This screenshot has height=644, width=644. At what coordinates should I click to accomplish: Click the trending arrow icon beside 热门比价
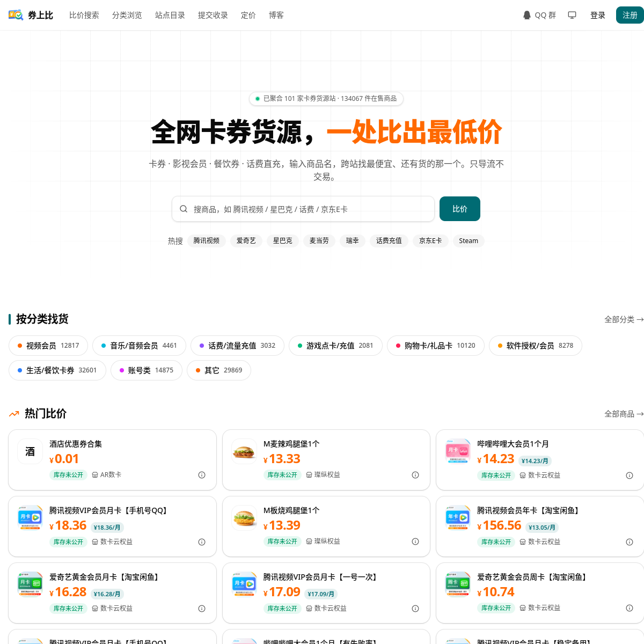tap(14, 414)
